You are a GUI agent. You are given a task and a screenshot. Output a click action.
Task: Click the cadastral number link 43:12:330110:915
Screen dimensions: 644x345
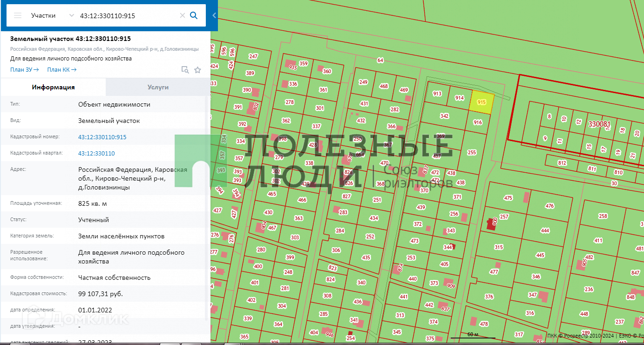[102, 137]
